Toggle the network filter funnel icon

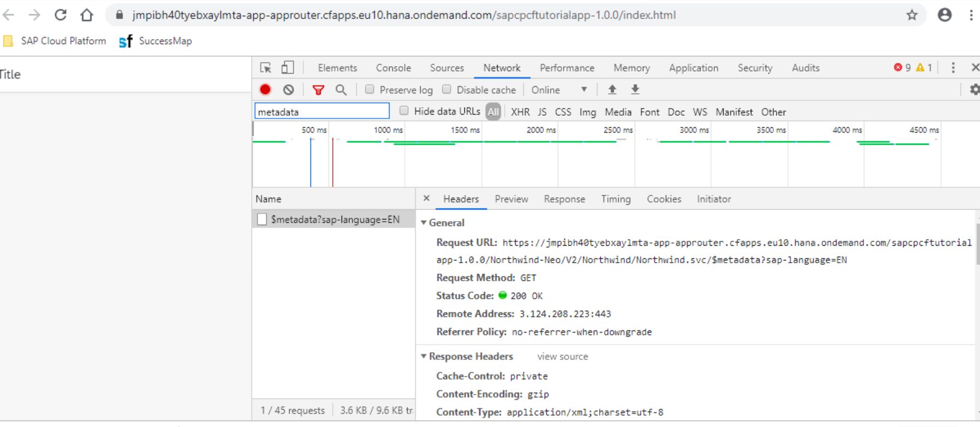[x=318, y=90]
